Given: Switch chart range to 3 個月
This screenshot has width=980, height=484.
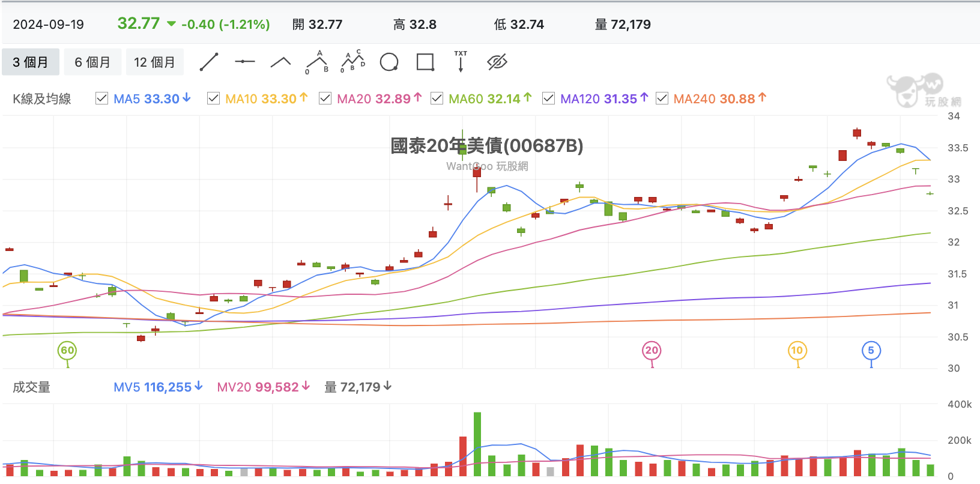Looking at the screenshot, I should [x=31, y=62].
